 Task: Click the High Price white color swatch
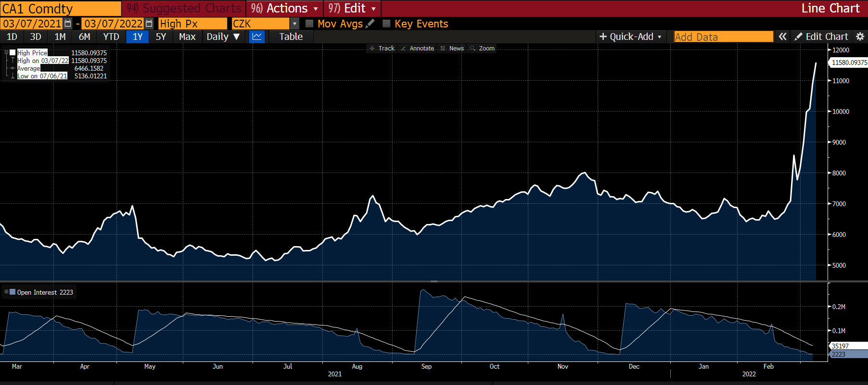tap(13, 53)
